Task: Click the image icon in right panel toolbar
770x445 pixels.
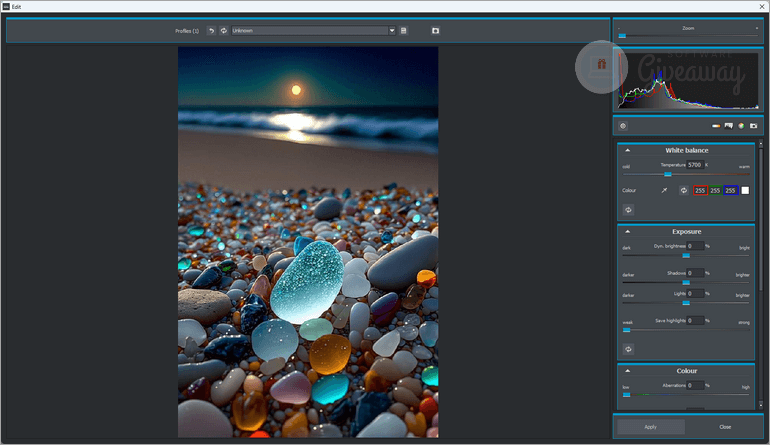Action: pyautogui.click(x=729, y=126)
